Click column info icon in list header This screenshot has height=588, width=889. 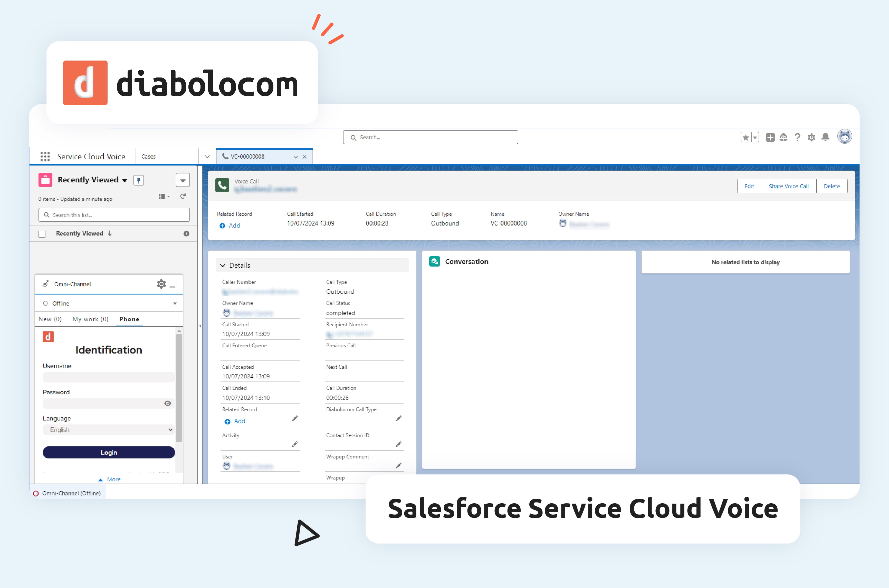tap(186, 234)
